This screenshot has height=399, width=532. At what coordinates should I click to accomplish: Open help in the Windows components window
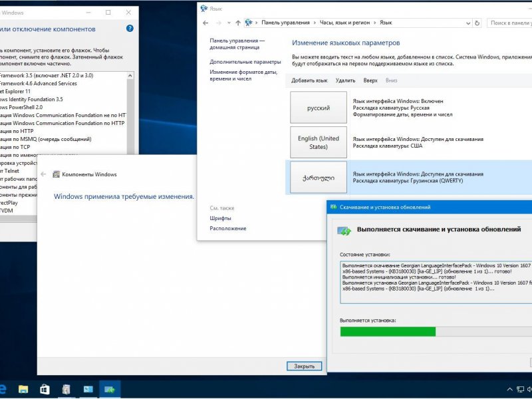(130, 29)
